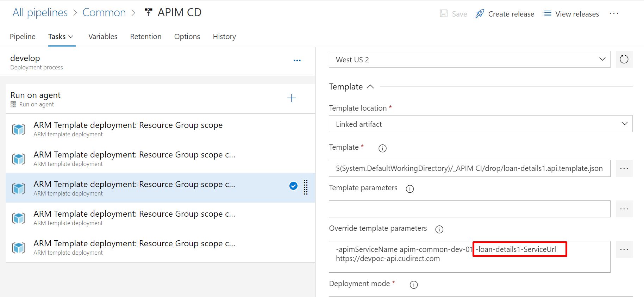Click the Save button label

[459, 14]
